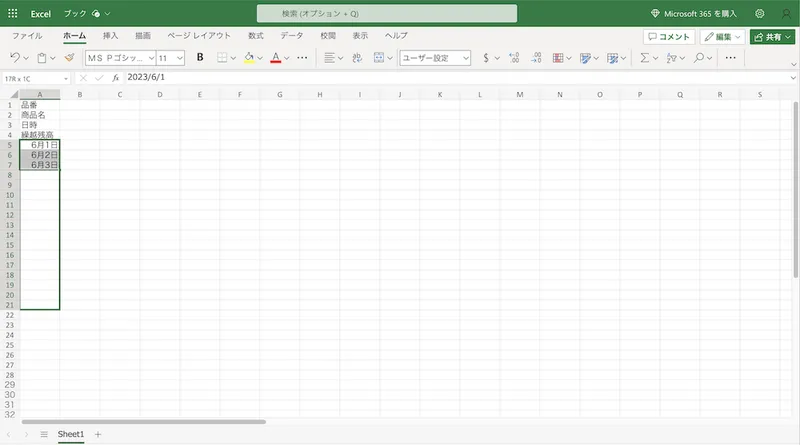Open more ribbon commands ellipsis at right
Image resolution: width=800 pixels, height=445 pixels.
click(731, 58)
